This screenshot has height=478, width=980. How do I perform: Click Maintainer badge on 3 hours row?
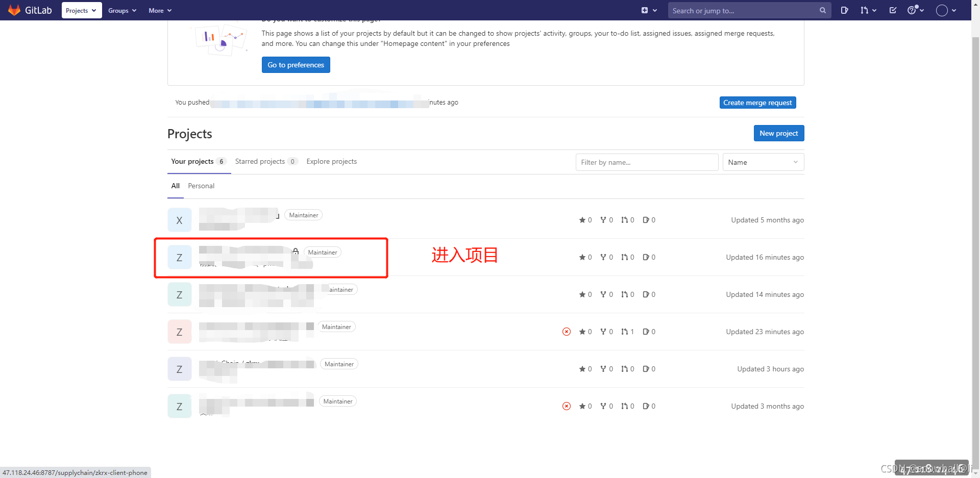[x=339, y=364]
